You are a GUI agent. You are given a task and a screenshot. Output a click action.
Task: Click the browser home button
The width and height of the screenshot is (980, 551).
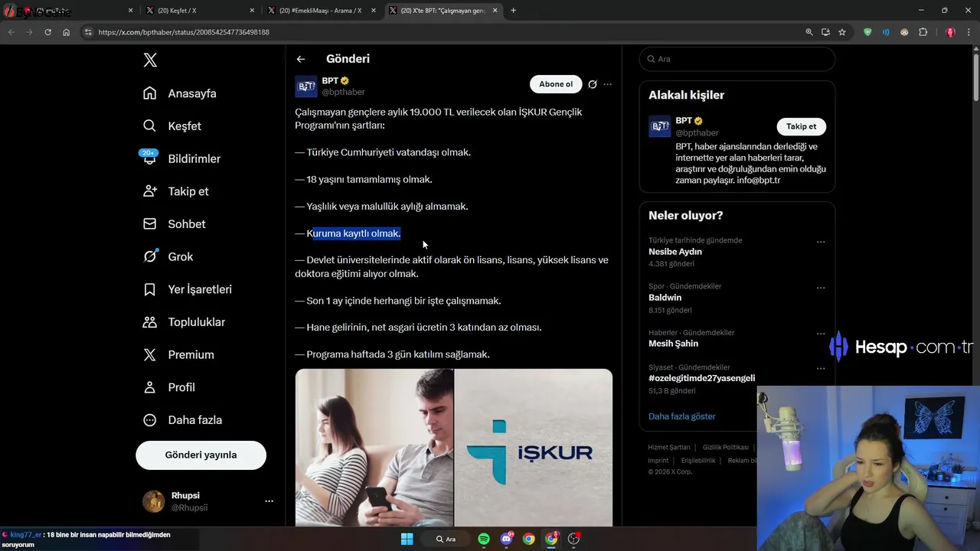pyautogui.click(x=67, y=32)
